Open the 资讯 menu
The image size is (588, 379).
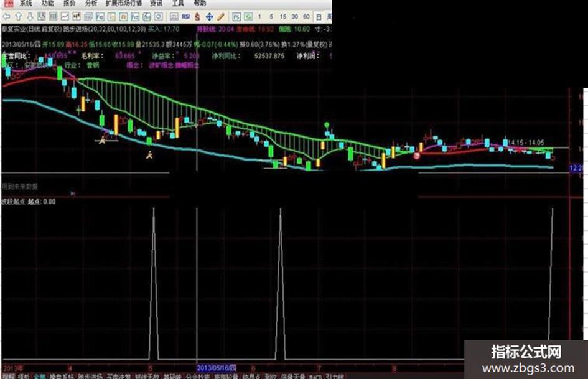pos(156,3)
